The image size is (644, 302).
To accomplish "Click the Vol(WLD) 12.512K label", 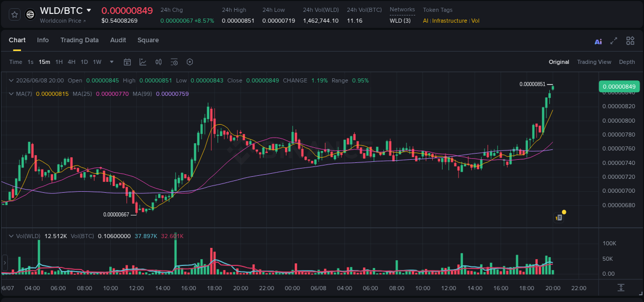I will [x=41, y=236].
